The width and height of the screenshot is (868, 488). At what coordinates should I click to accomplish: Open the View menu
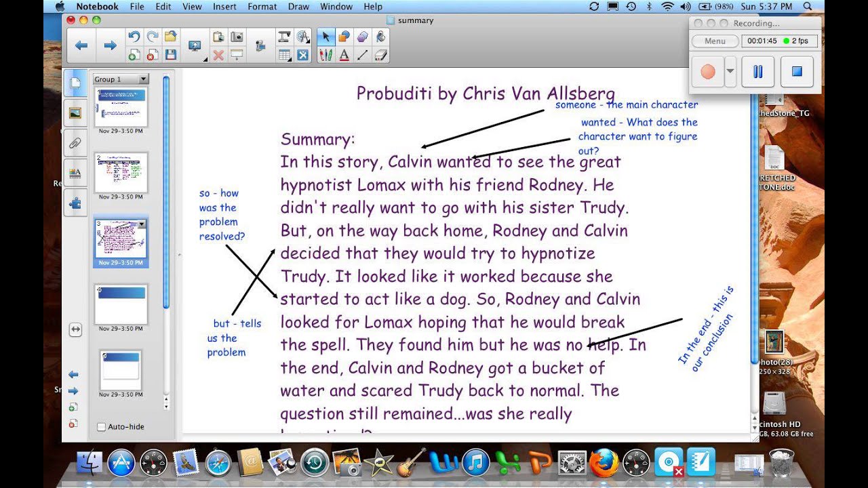pos(192,6)
